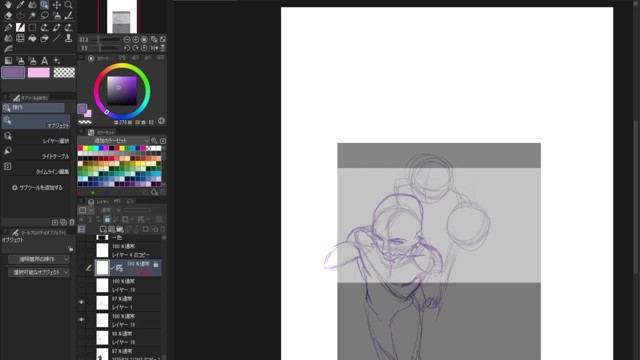Select the Eraser tool
This screenshot has width=640, height=360.
8,16
